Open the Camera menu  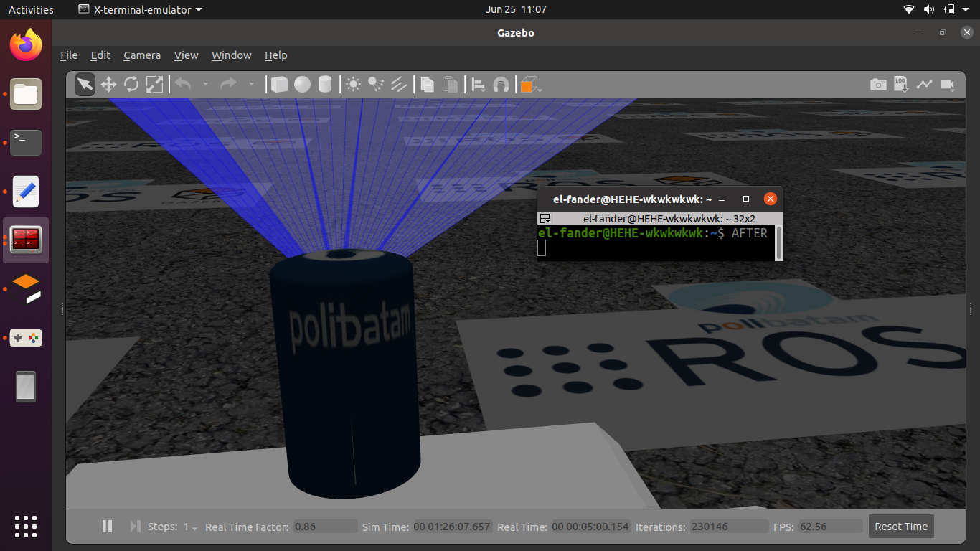click(142, 55)
